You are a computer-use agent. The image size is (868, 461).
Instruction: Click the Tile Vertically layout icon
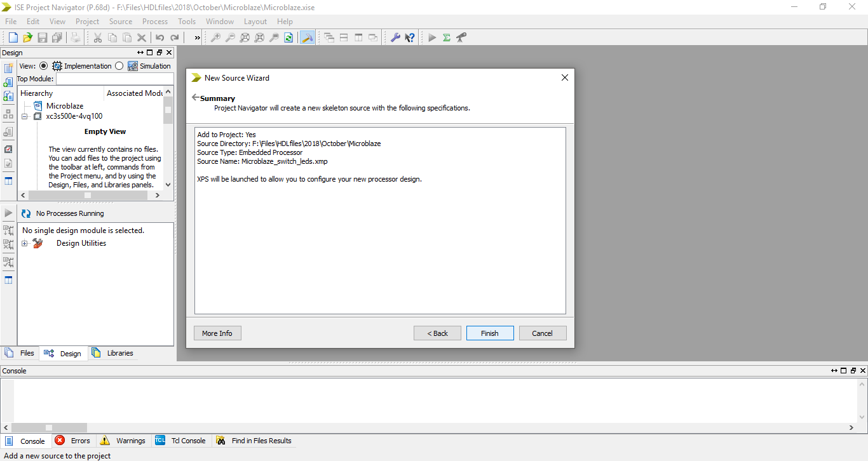tap(358, 37)
